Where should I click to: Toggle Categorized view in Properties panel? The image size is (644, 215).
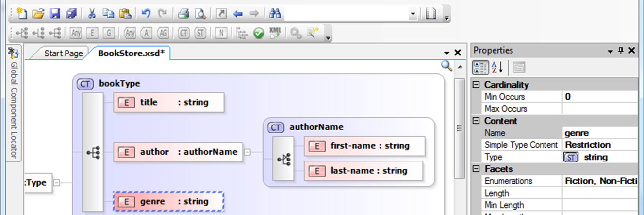pyautogui.click(x=481, y=67)
